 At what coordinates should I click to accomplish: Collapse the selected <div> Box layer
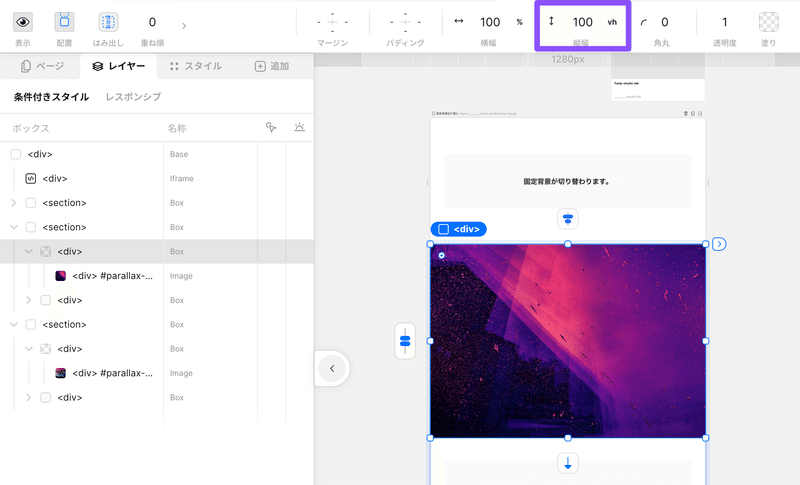[29, 251]
